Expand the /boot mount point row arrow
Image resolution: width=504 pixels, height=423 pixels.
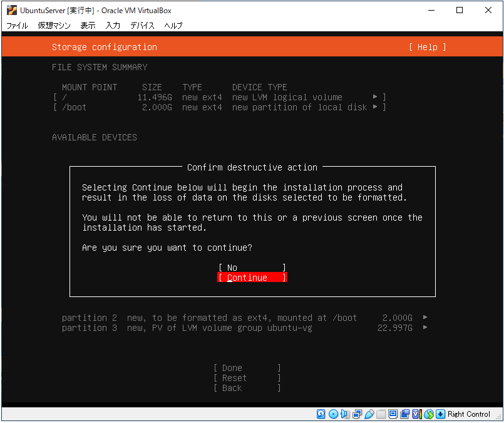376,107
